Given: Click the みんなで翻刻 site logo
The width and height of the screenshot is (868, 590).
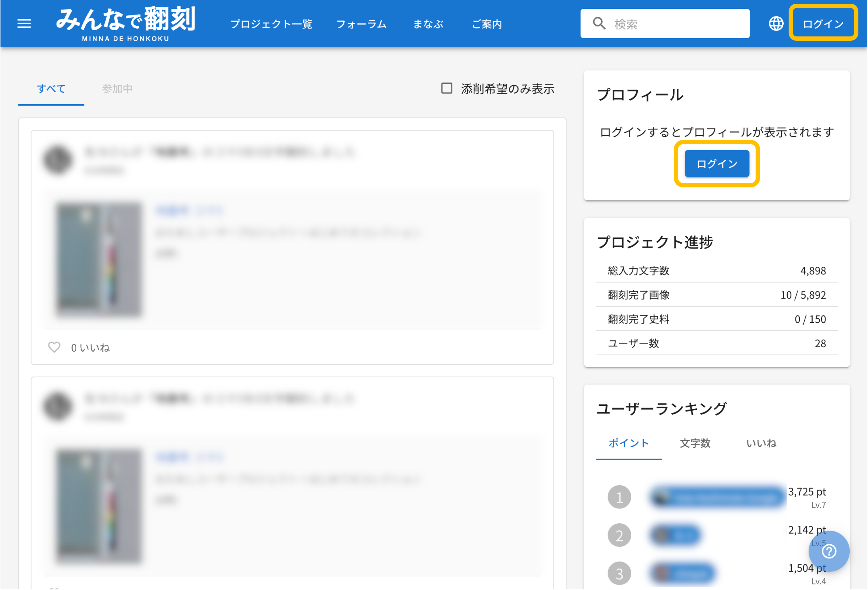Looking at the screenshot, I should click(x=125, y=23).
